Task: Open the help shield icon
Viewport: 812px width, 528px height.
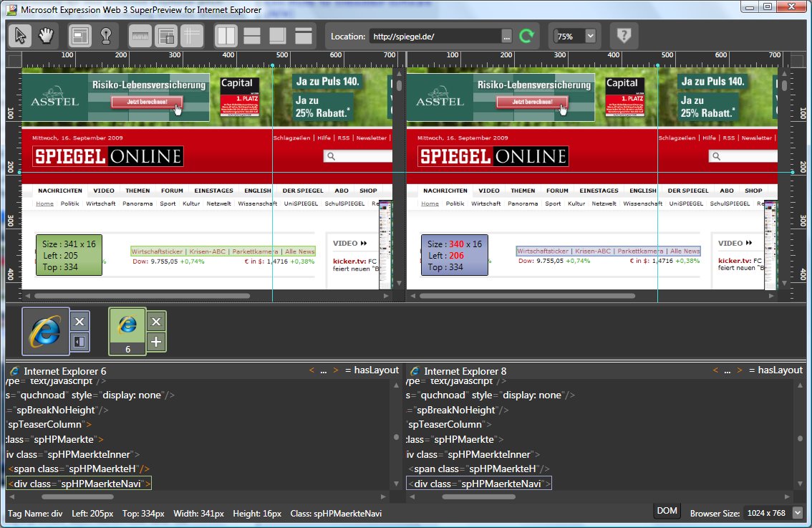Action: (x=624, y=36)
